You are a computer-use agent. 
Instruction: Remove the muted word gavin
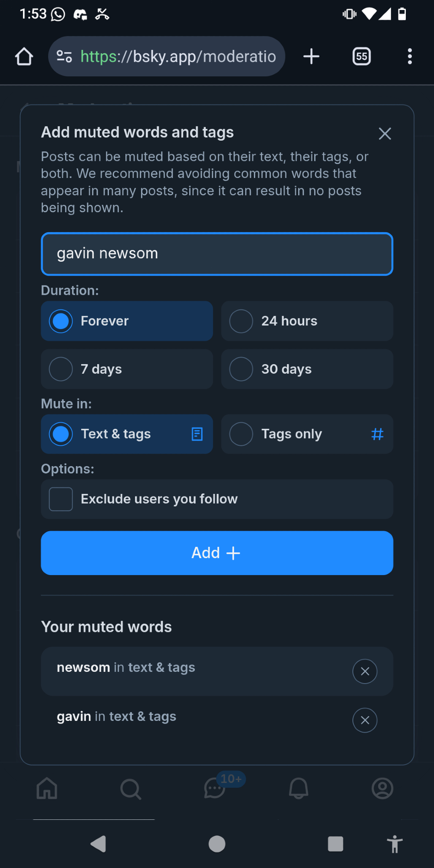click(x=365, y=720)
